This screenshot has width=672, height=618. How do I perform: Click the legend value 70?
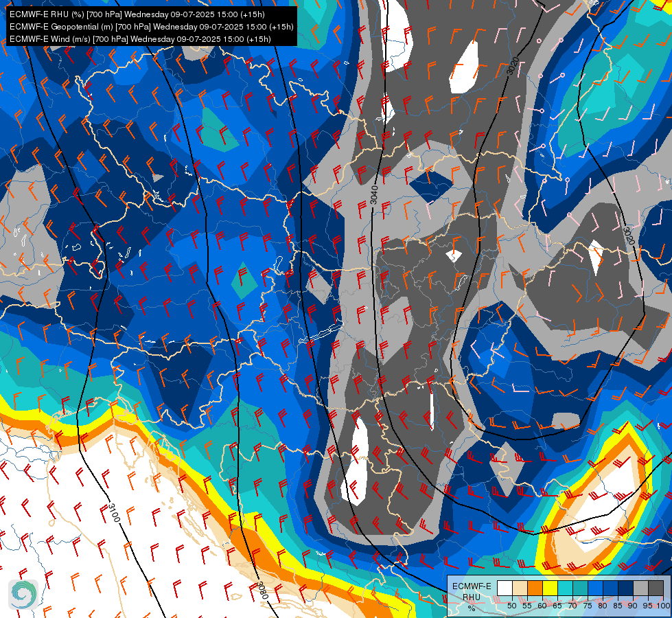[x=572, y=606]
